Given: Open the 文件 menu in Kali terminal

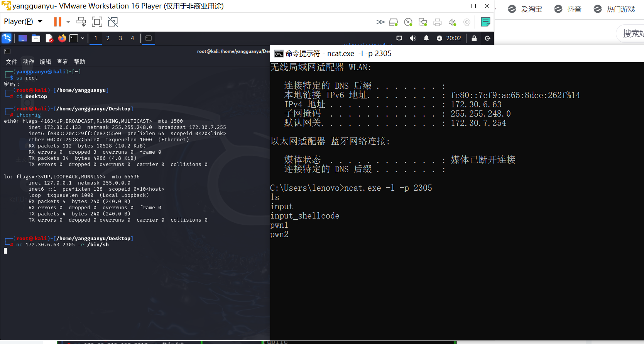Looking at the screenshot, I should click(x=12, y=62).
